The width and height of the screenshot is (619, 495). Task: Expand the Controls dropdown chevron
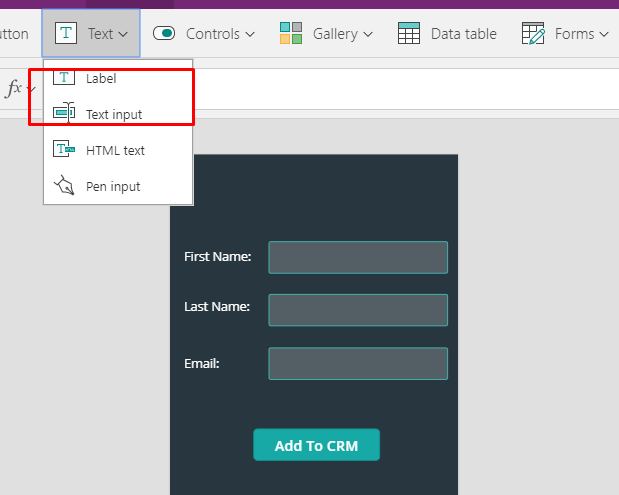point(249,34)
